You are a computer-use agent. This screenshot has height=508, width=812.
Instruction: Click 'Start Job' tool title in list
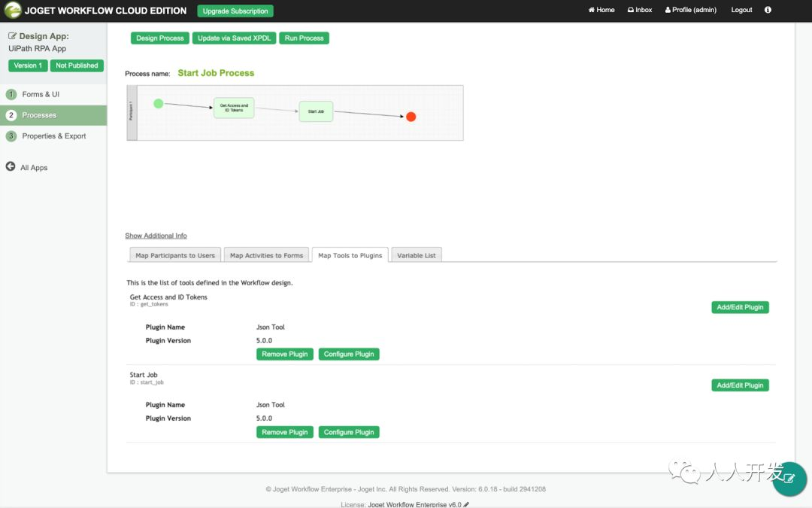pos(144,375)
